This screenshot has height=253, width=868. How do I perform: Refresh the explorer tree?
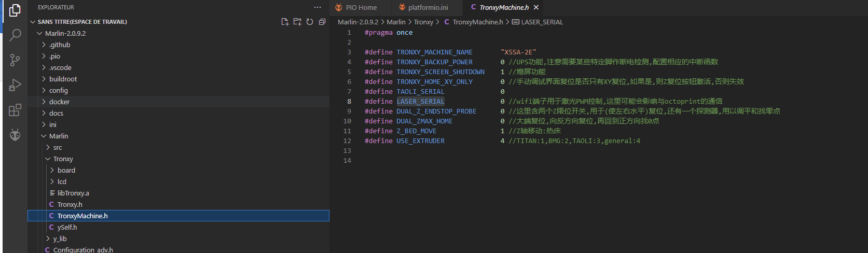coord(310,22)
